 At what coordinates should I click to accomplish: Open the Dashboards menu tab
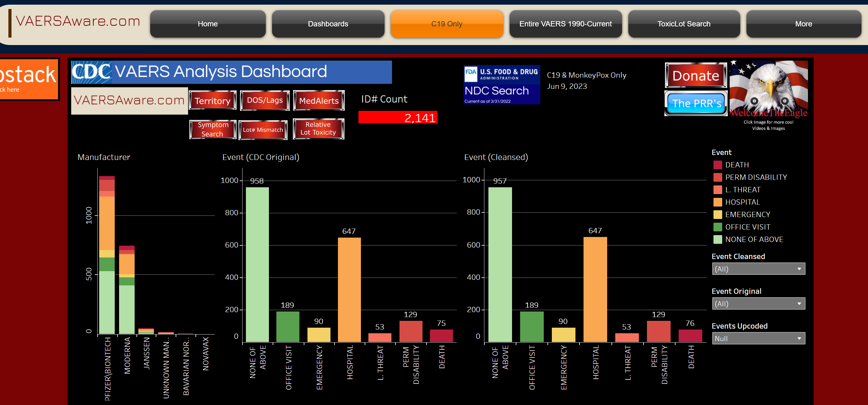tap(328, 24)
